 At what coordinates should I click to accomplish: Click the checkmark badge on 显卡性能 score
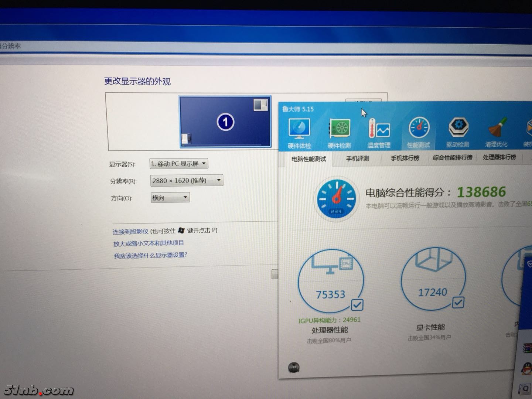click(x=458, y=303)
